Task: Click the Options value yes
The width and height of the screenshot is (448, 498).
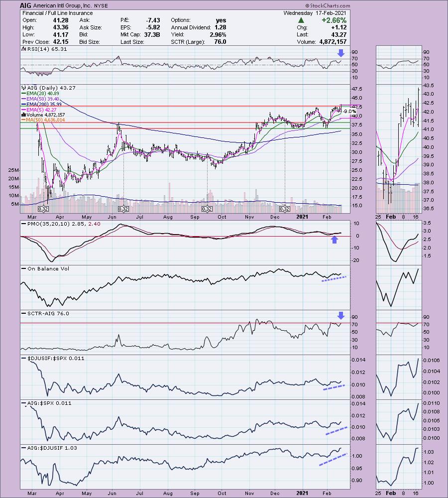Action: [221, 20]
